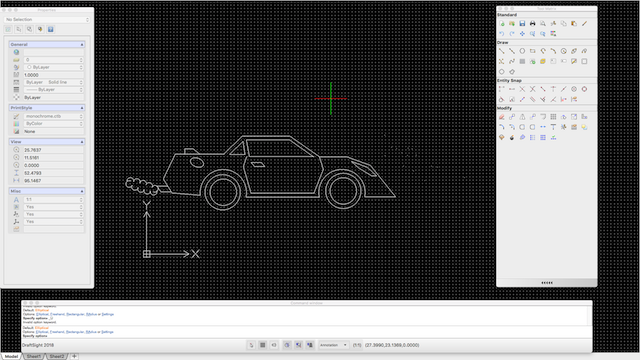Select the Delete eraser tool in Modify
The image size is (640, 360).
(502, 117)
